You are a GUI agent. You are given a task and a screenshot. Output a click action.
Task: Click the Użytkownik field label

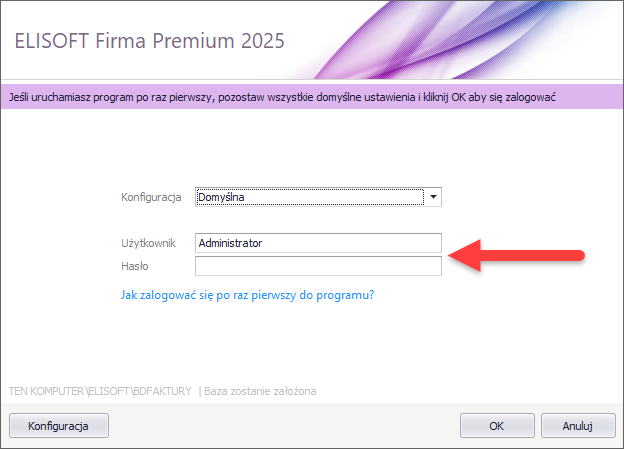pyautogui.click(x=148, y=242)
